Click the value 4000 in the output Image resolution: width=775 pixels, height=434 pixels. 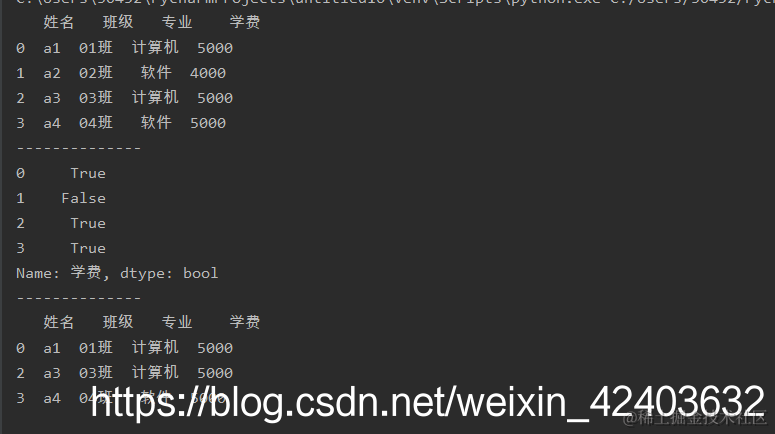(208, 73)
